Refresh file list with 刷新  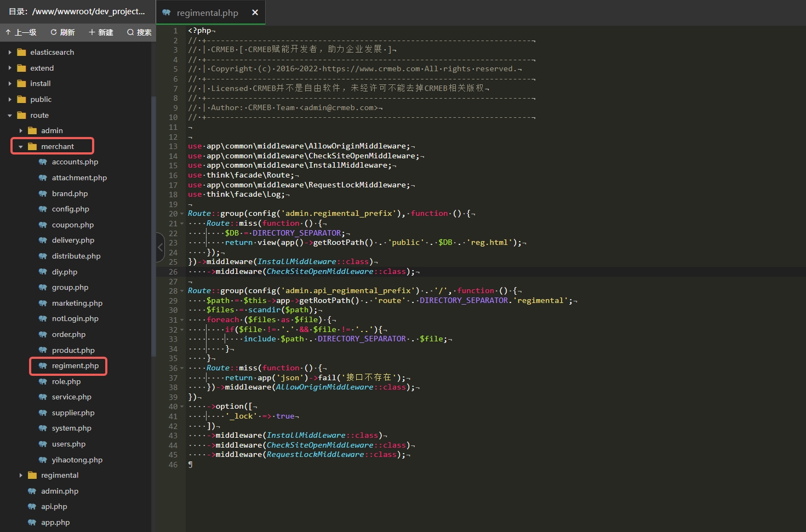[62, 32]
